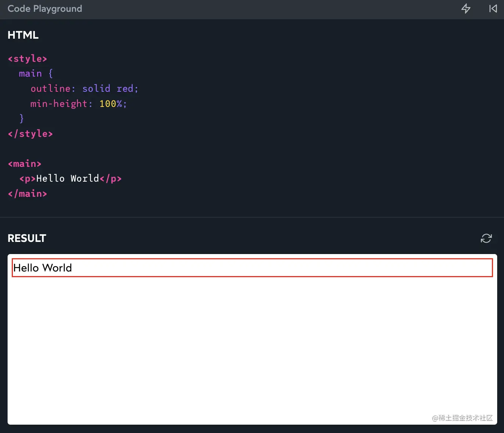Place cursor on the opening <style> tag line
This screenshot has height=433, width=504.
point(27,59)
